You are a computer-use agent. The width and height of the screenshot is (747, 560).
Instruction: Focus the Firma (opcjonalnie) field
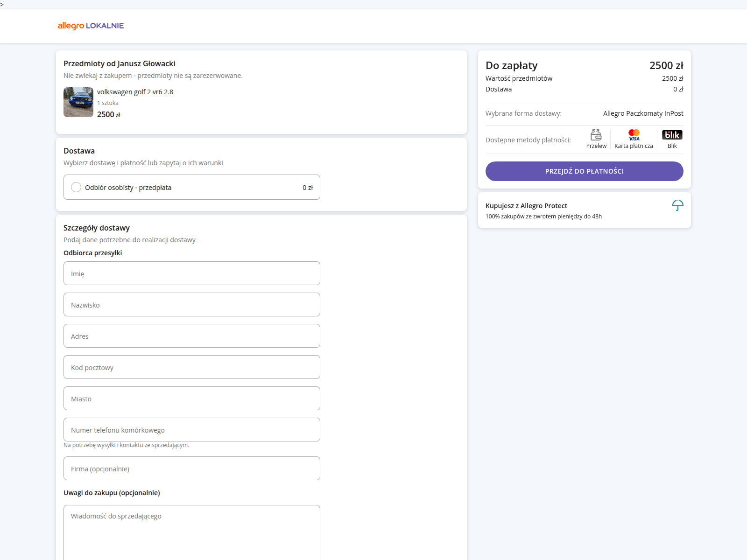pos(191,469)
